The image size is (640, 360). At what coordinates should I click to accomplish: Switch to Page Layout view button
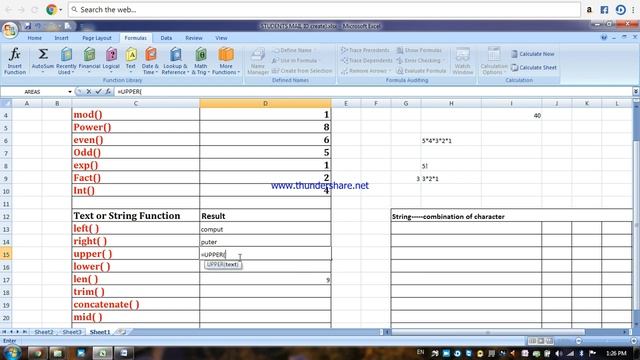coord(541,340)
